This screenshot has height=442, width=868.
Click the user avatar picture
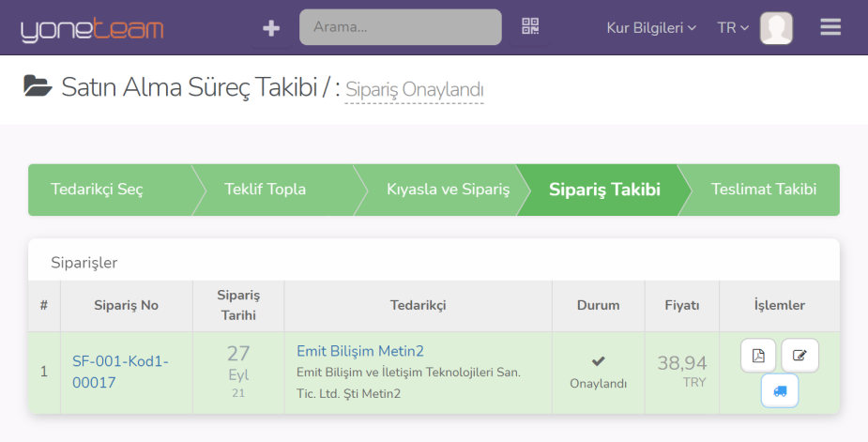(776, 28)
